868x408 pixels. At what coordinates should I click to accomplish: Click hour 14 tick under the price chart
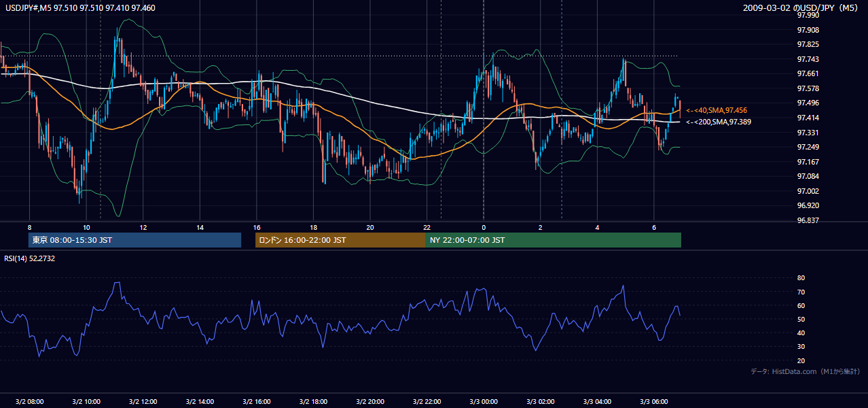[200, 227]
